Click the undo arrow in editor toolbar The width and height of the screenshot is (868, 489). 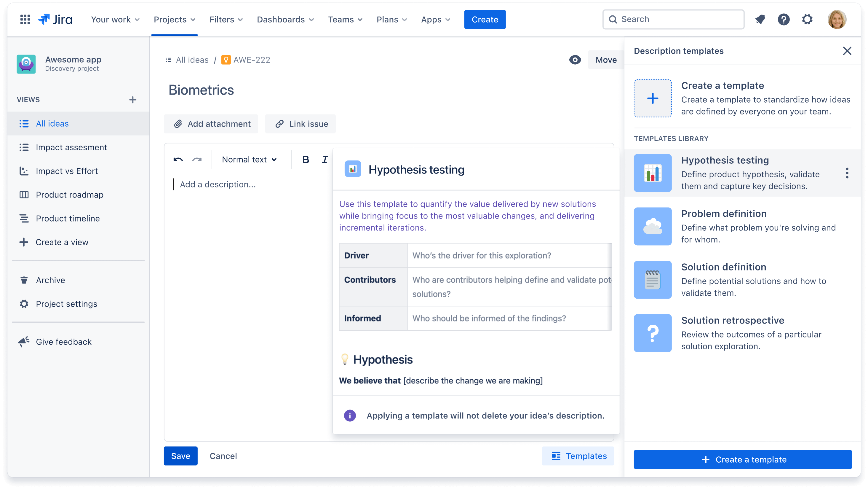tap(179, 160)
